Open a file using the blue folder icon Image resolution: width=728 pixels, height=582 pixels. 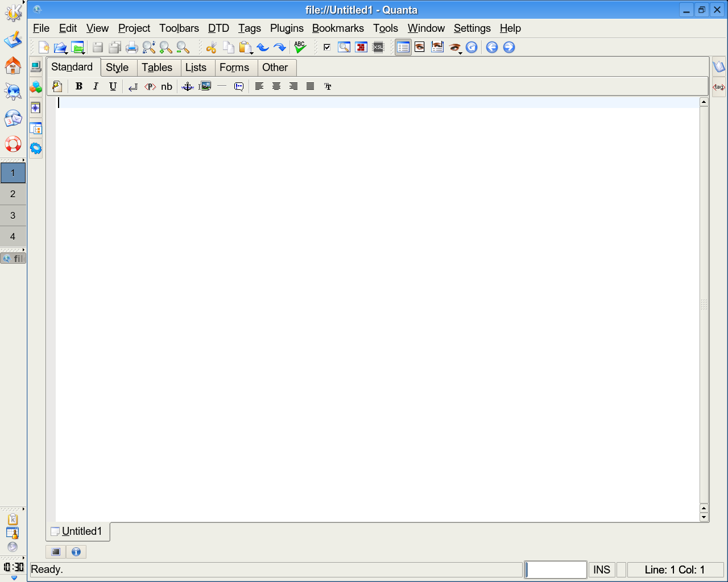tap(60, 47)
